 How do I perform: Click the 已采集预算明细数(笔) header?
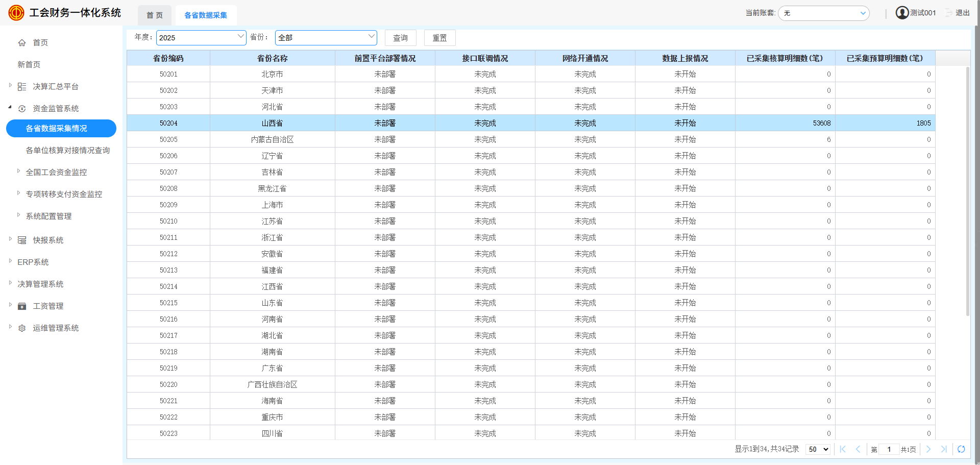click(886, 58)
